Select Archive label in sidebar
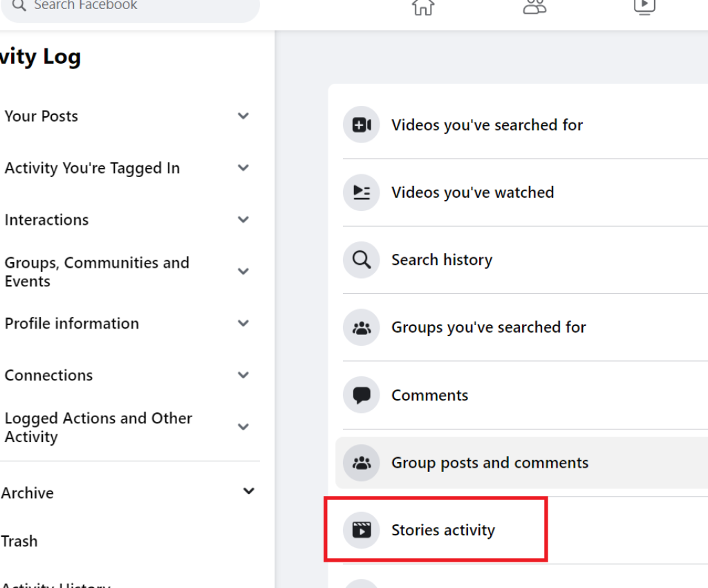The height and width of the screenshot is (588, 708). pos(28,493)
